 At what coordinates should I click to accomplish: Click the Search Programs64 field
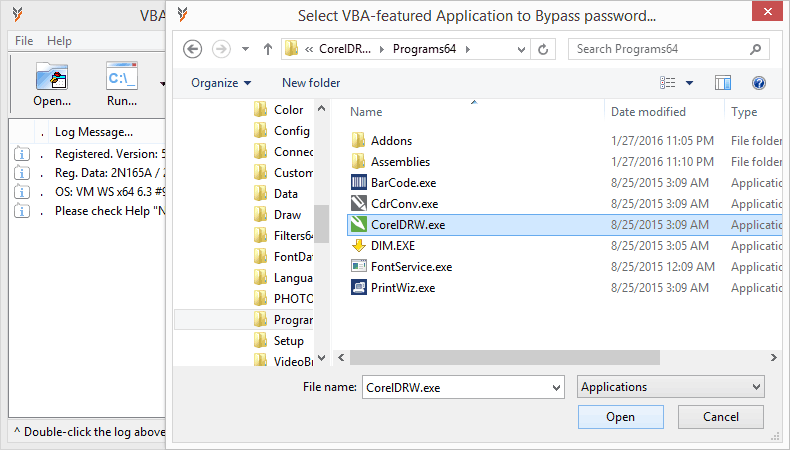tap(669, 49)
